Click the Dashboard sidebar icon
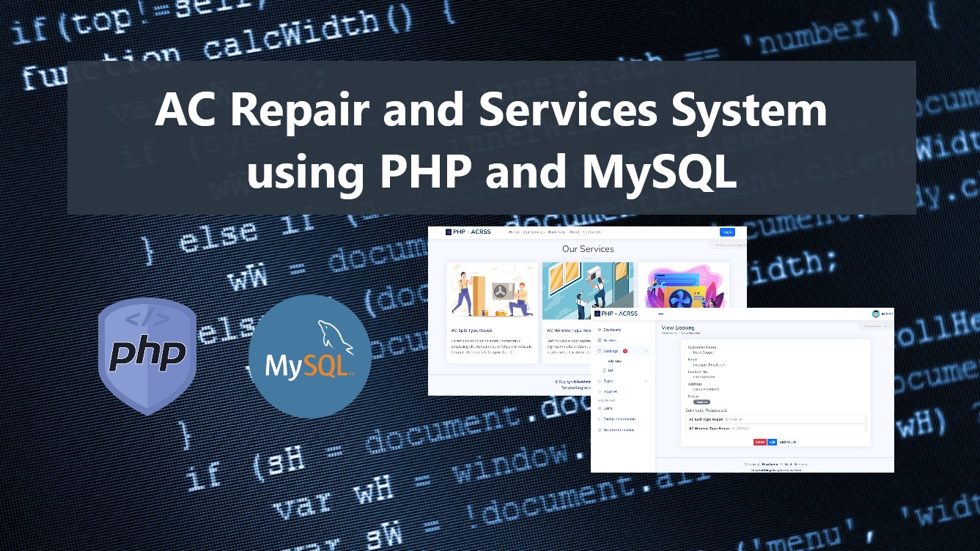The image size is (980, 551). click(x=600, y=330)
